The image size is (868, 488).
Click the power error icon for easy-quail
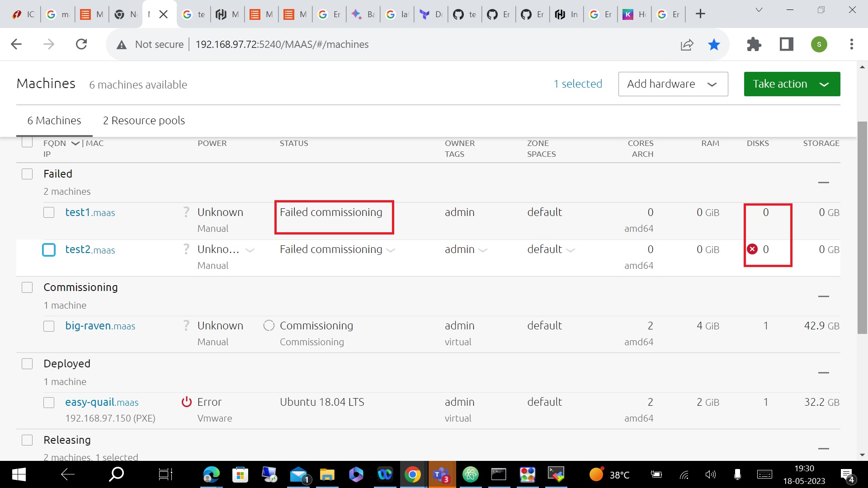pyautogui.click(x=186, y=402)
